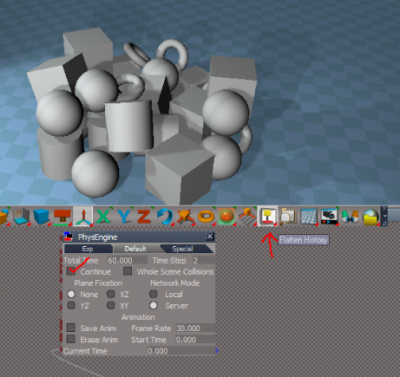Check the Erase Anim option
This screenshot has height=377, width=400.
coord(71,339)
